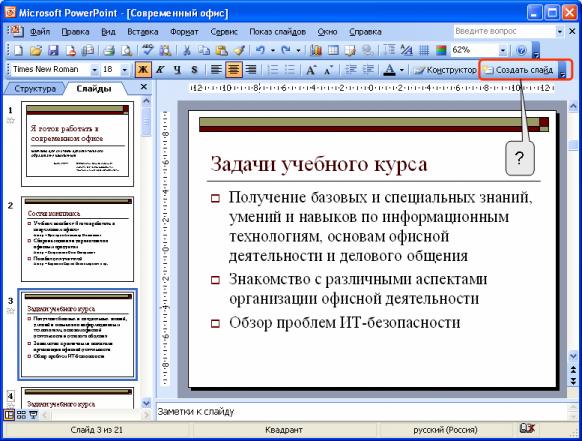The image size is (582, 441).
Task: Center-align the text
Action: (x=233, y=70)
